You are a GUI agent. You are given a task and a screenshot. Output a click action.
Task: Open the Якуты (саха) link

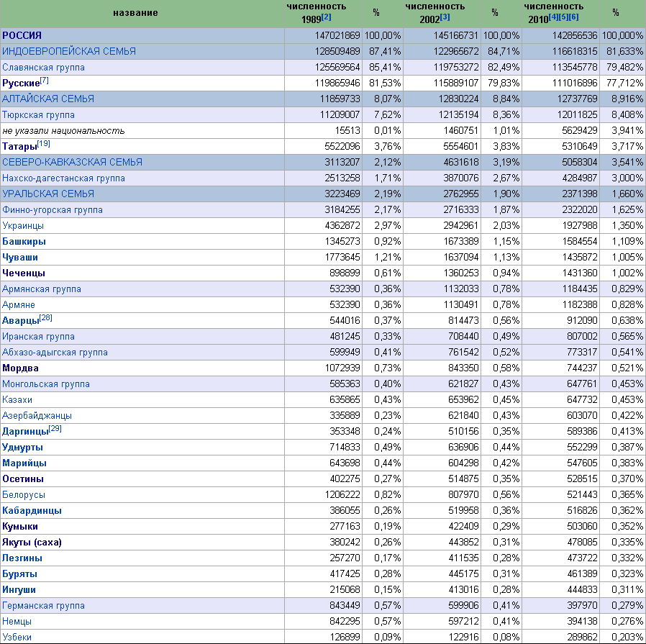32,543
